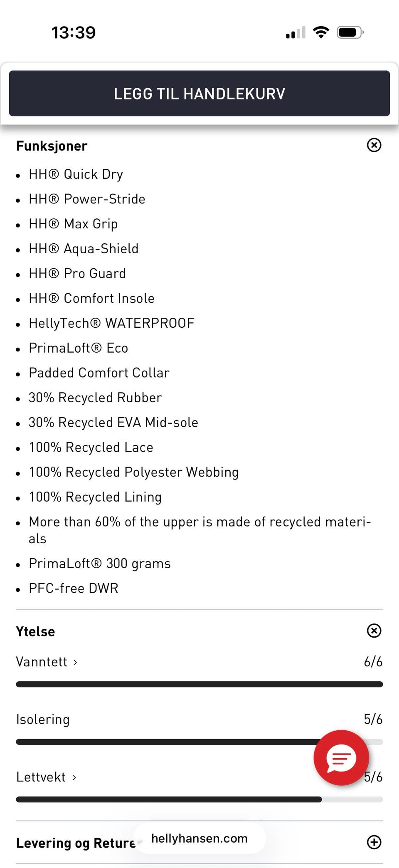Open the Vanntett rating label link
The image size is (399, 868).
(42, 662)
